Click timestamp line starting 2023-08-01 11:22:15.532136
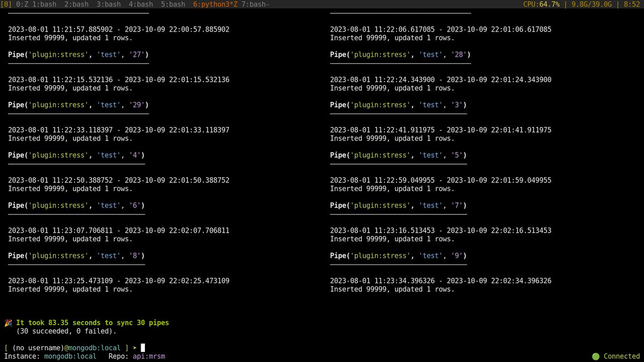This screenshot has height=362, width=644. 119,80
